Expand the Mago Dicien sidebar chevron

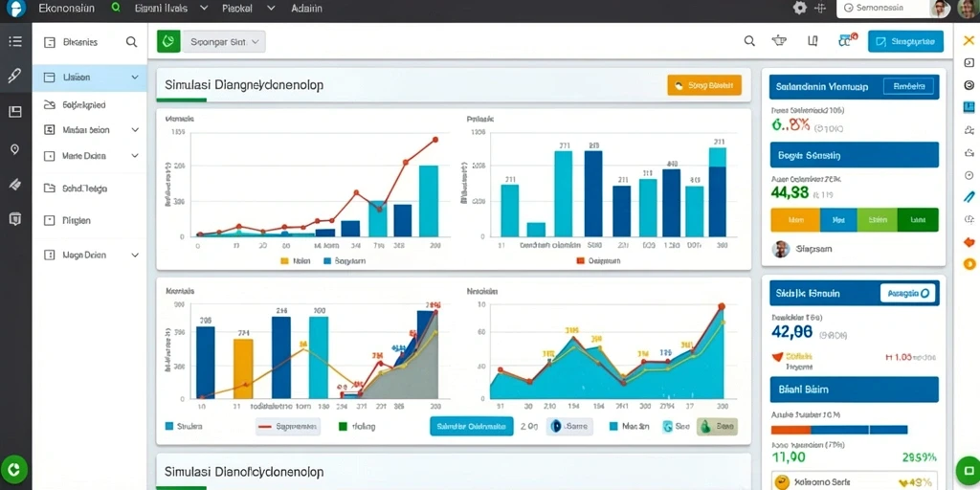pyautogui.click(x=135, y=255)
